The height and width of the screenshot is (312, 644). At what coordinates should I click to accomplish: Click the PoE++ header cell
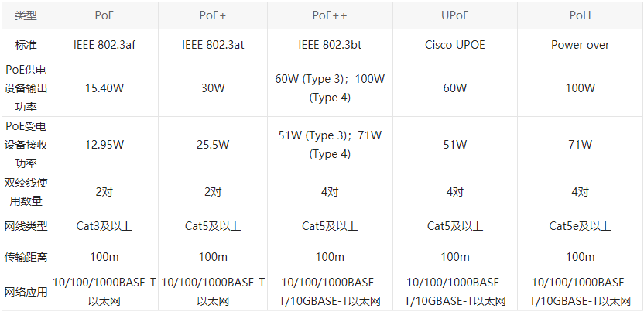pos(330,15)
